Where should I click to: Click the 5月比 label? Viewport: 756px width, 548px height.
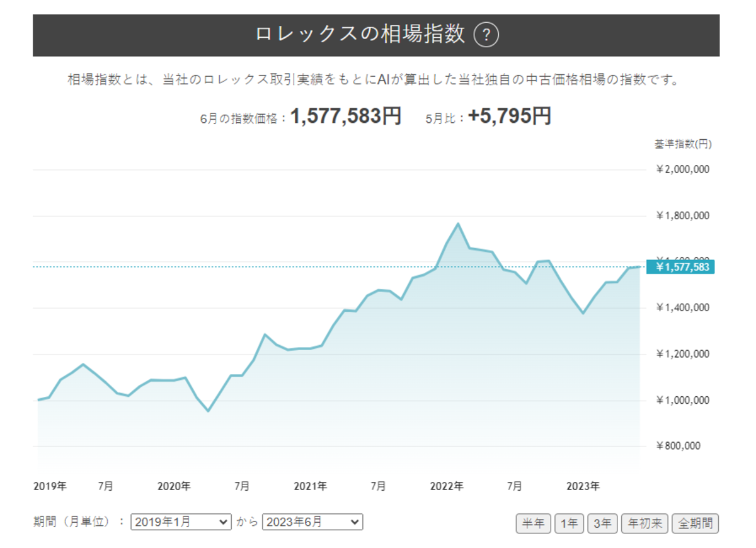[x=441, y=118]
